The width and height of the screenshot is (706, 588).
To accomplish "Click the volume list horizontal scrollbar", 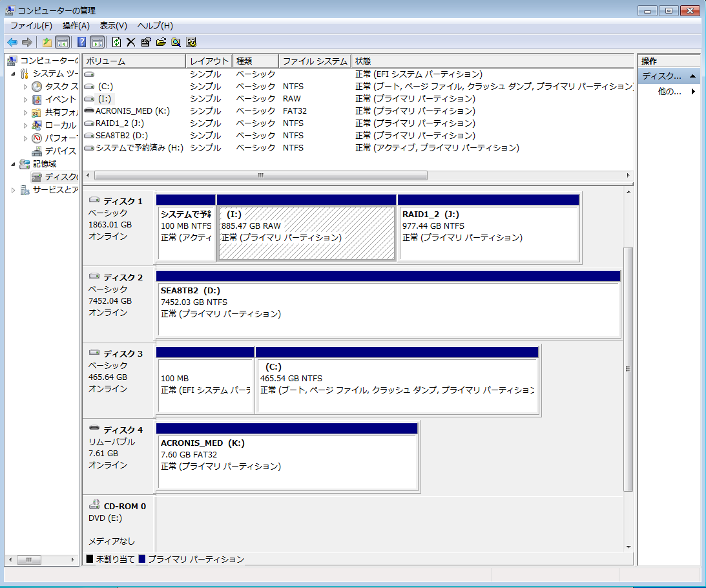I will tap(261, 176).
